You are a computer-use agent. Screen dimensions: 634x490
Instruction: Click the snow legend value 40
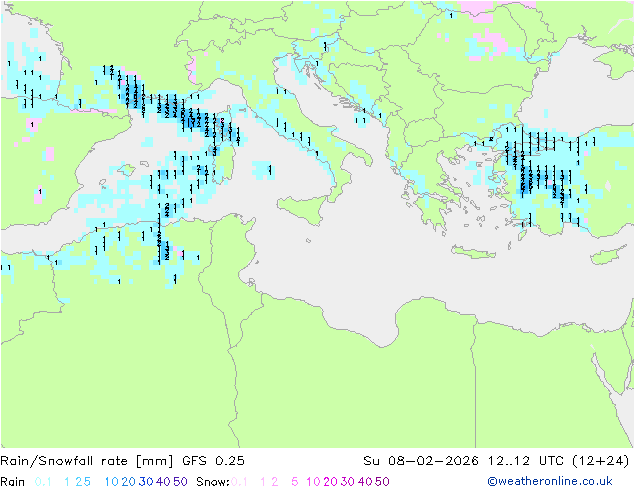[x=365, y=482]
